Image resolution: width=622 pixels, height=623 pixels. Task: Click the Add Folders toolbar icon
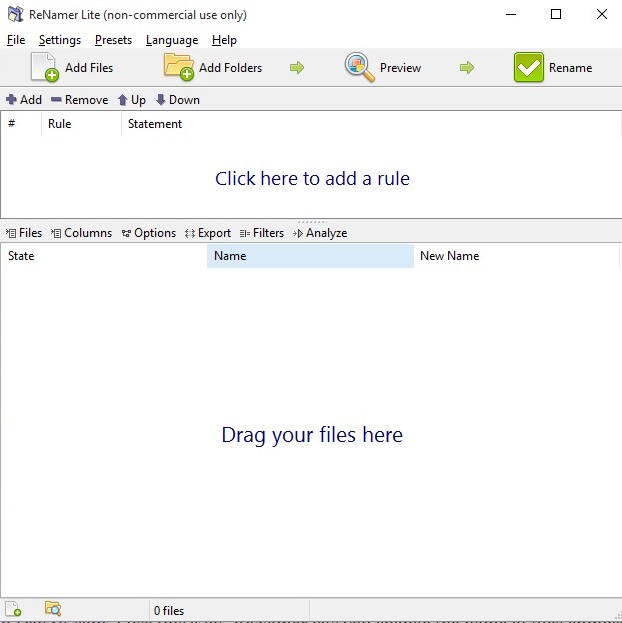tap(179, 67)
